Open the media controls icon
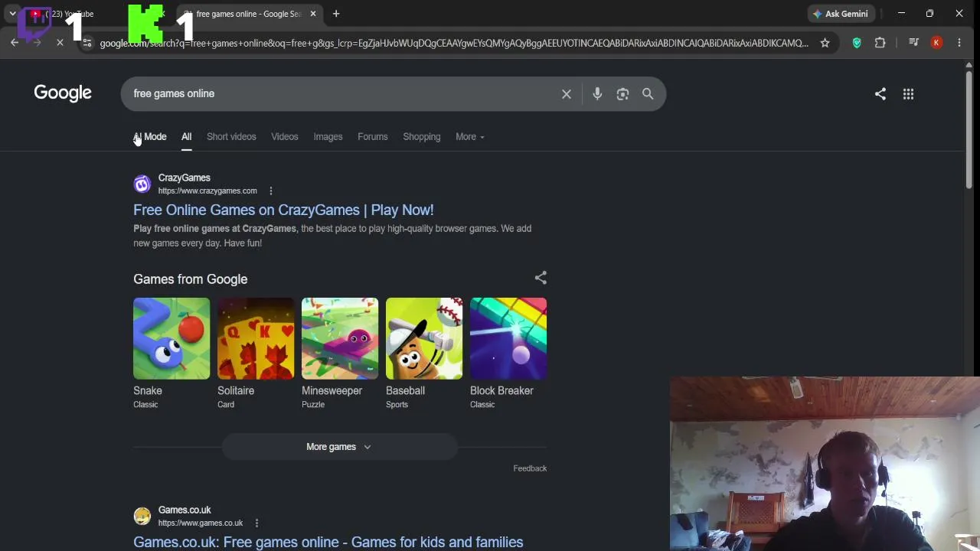This screenshot has width=980, height=551. pyautogui.click(x=913, y=43)
